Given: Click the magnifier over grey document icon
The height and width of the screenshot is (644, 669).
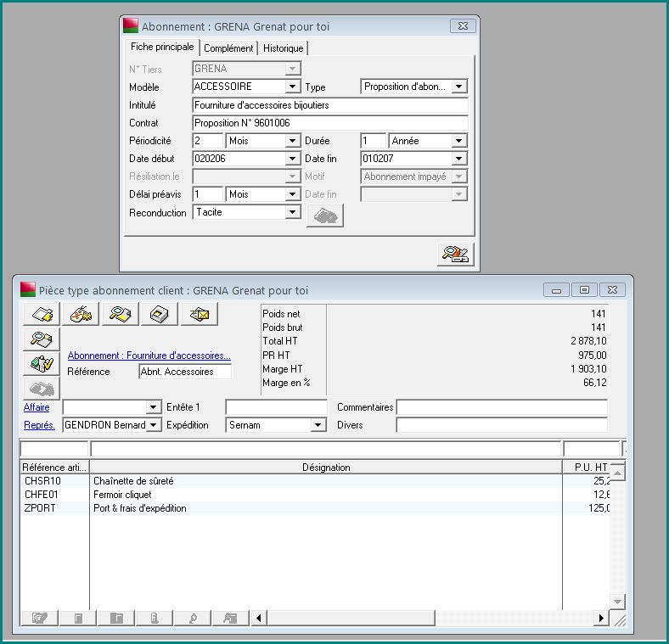Looking at the screenshot, I should pyautogui.click(x=42, y=339).
